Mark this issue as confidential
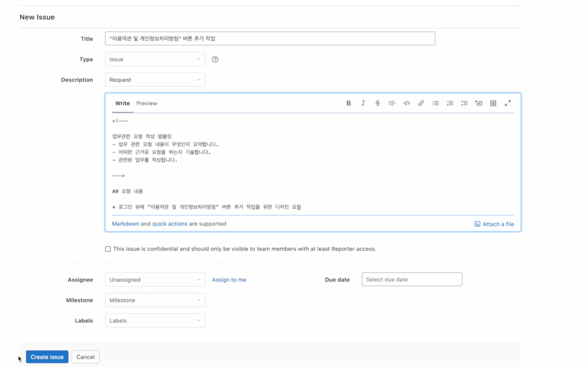 click(x=108, y=249)
